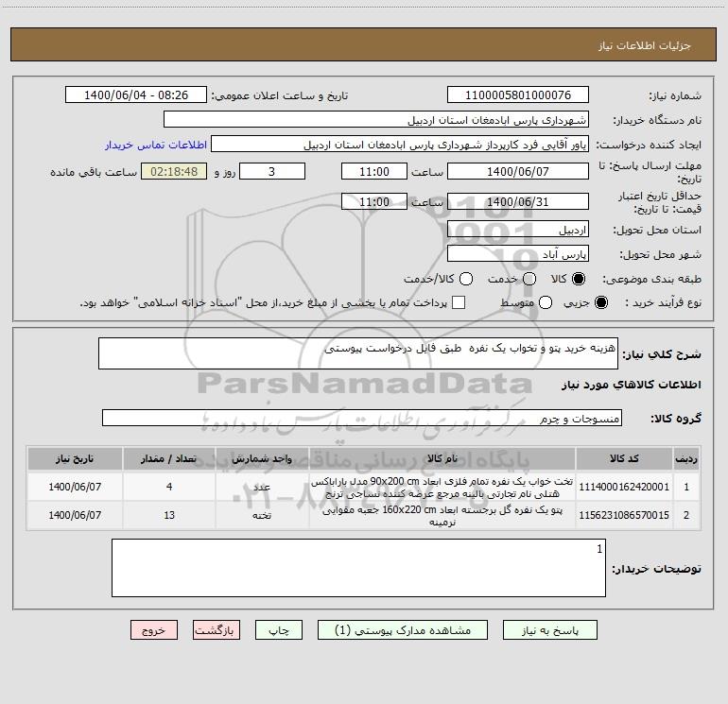728x704 pixels.
Task: Click the price validity date 1400/06/31 field
Action: (x=518, y=201)
